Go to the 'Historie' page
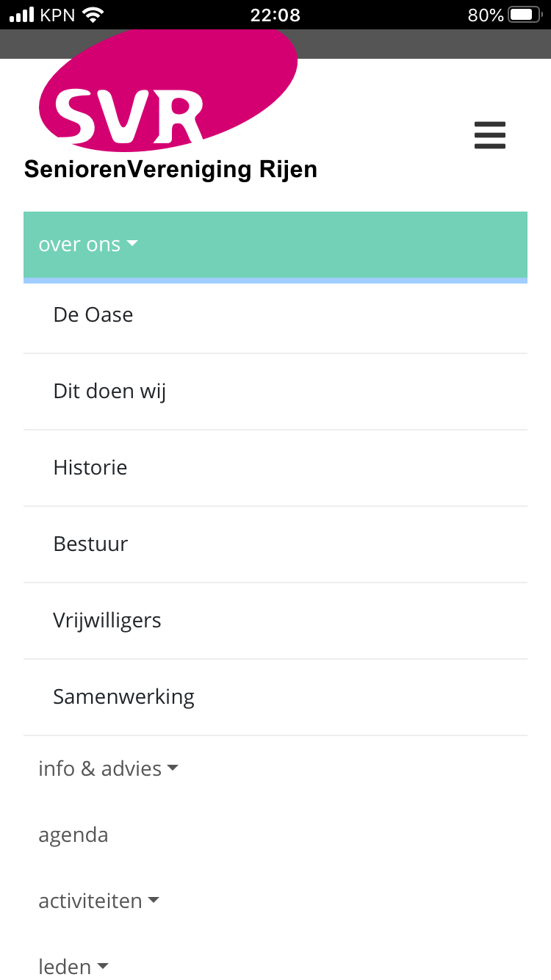Screen dimensions: 551x980 [275, 468]
